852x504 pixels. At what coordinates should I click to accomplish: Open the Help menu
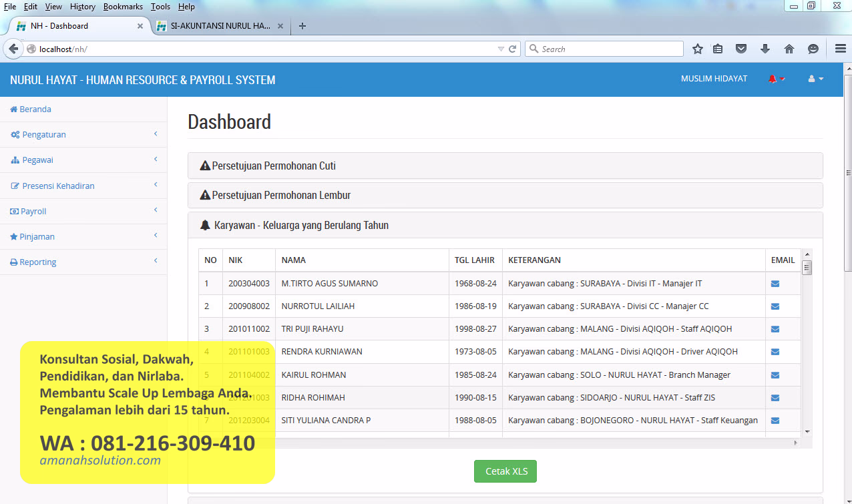187,7
